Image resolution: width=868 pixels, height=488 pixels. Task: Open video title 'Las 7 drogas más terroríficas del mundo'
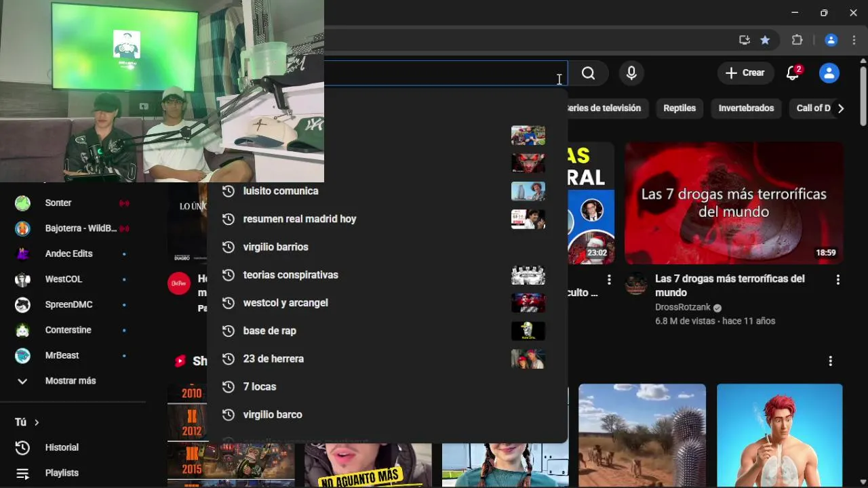tap(730, 285)
